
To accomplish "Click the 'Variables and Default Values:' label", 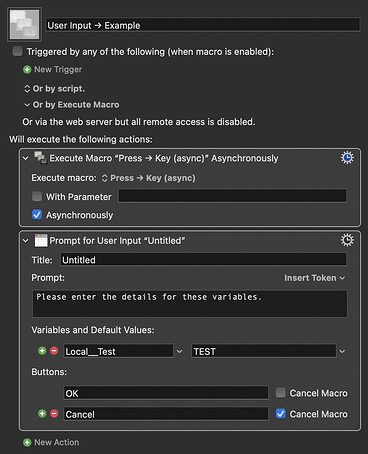I will click(x=93, y=330).
